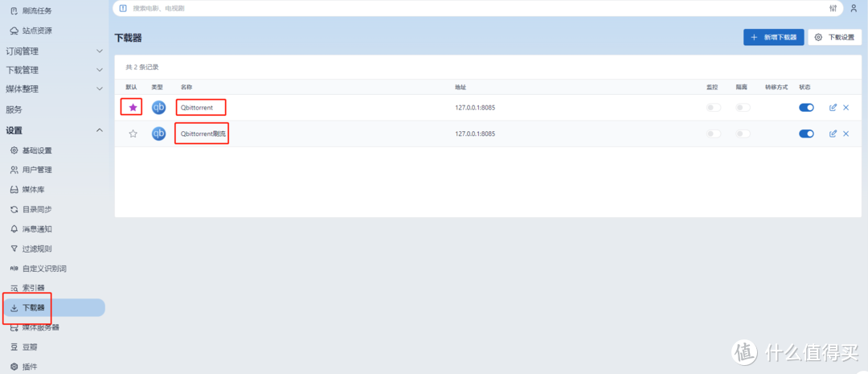This screenshot has height=374, width=868.
Task: Set Qbittorrent刷流 as default via star
Action: click(133, 134)
